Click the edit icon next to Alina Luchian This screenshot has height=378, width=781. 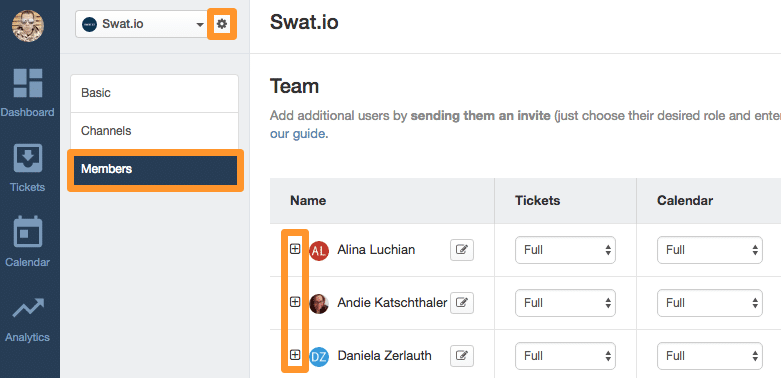tap(462, 250)
